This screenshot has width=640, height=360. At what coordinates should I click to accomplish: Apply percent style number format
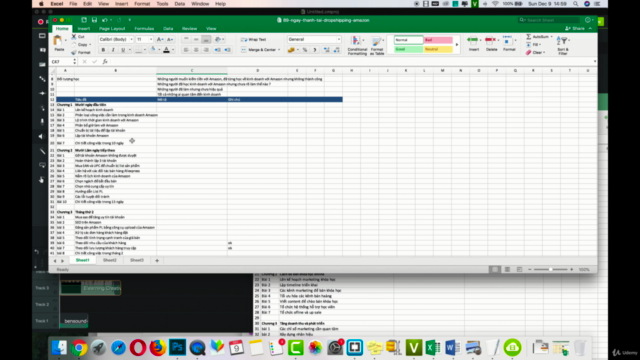(x=305, y=50)
